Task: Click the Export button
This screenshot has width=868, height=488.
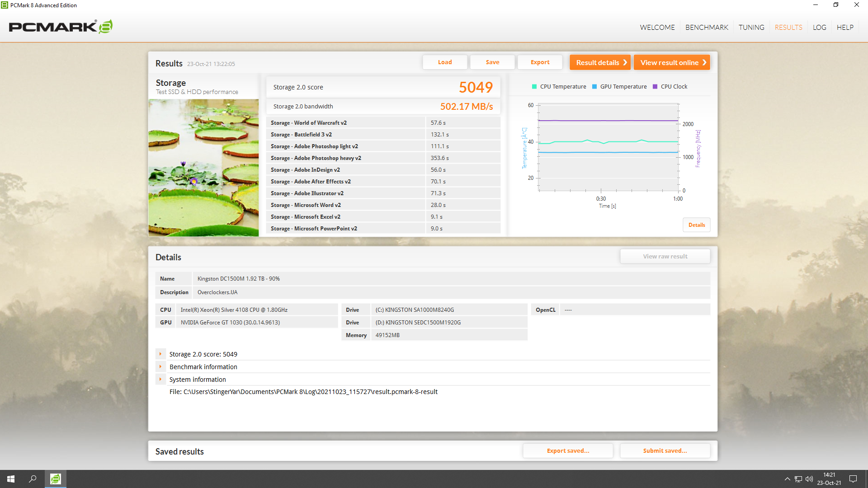Action: tap(540, 62)
